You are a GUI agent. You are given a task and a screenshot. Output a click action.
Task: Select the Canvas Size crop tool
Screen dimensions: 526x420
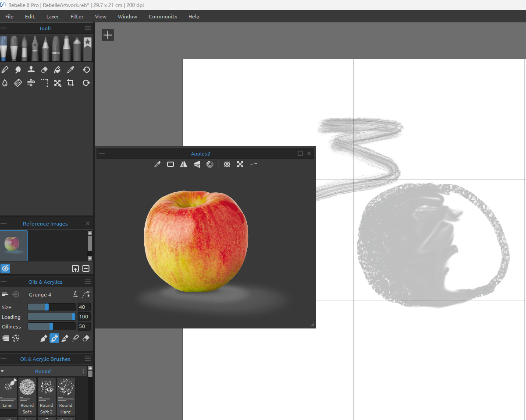click(x=71, y=83)
